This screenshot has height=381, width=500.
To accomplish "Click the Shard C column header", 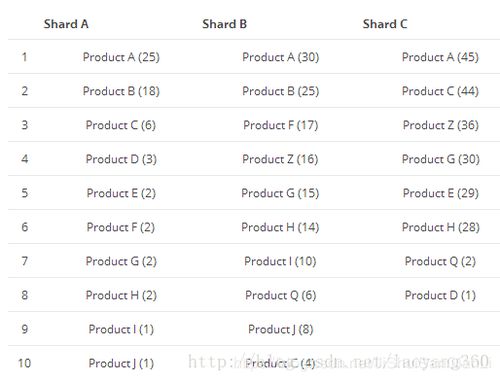I will [385, 24].
